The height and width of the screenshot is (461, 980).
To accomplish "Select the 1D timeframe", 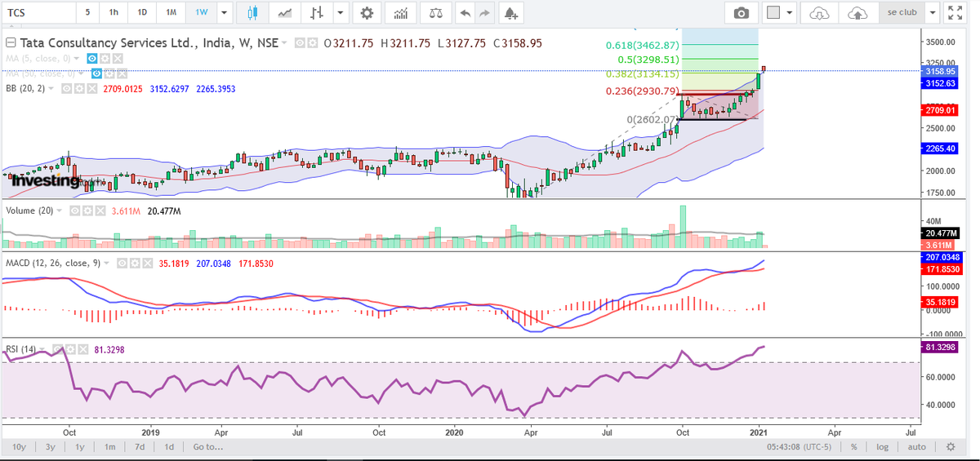I will point(142,13).
